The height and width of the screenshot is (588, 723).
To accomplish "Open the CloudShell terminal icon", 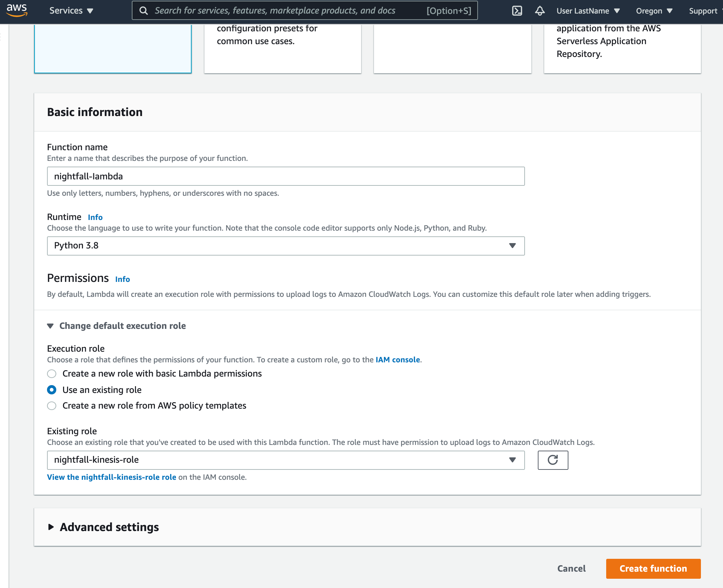I will tap(517, 11).
